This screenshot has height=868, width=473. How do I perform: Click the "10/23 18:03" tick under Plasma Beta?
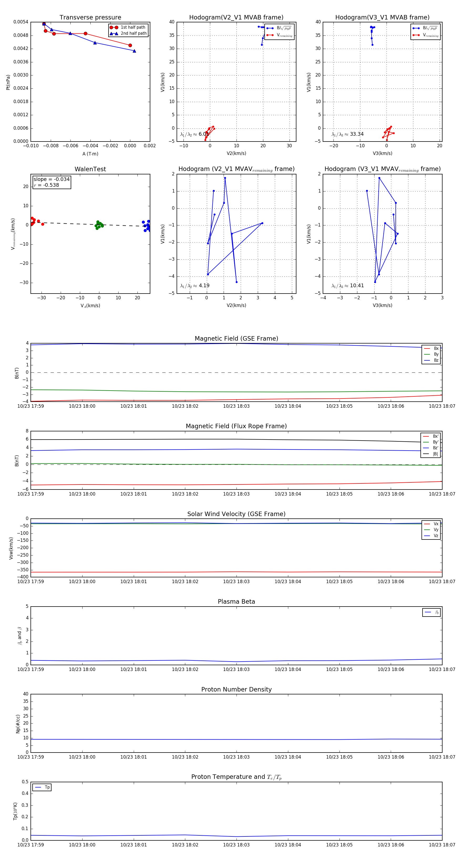(x=236, y=669)
